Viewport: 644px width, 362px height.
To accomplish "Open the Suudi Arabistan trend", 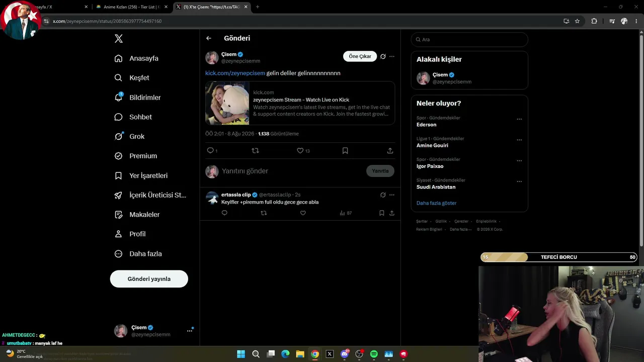I will point(436,187).
